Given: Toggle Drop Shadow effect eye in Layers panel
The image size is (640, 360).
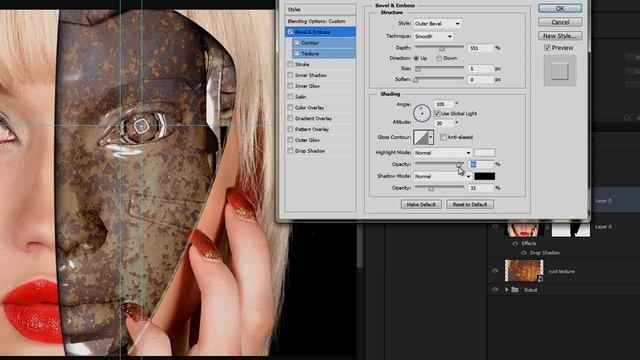Looking at the screenshot, I should coord(523,253).
